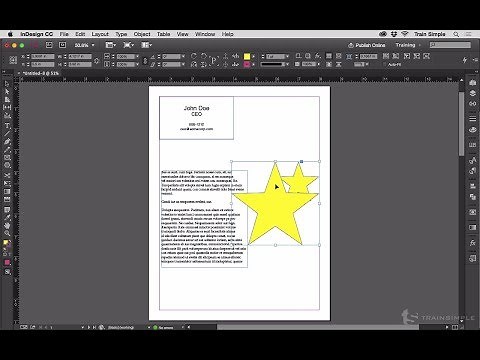Click the constrain width and height proportions icon
The height and width of the screenshot is (360, 480).
pos(97,61)
